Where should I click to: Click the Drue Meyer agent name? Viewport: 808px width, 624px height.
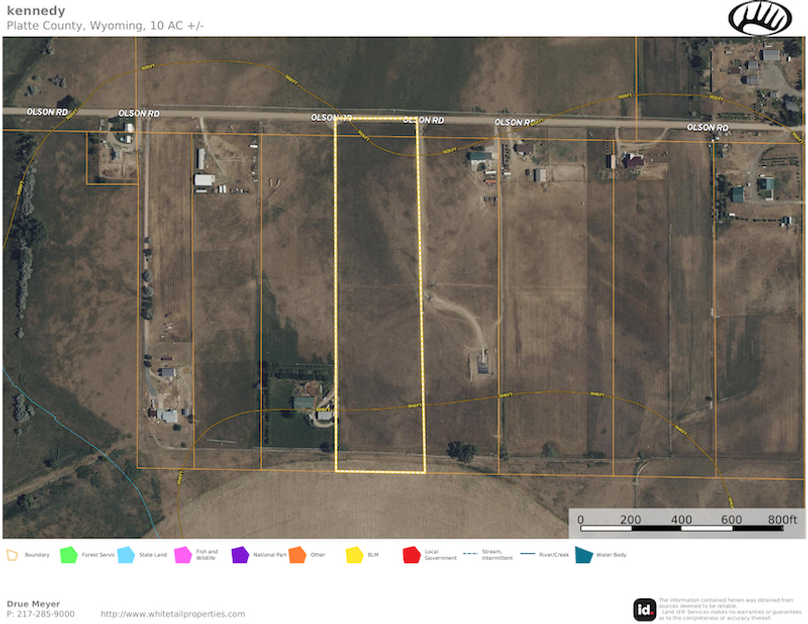[33, 604]
